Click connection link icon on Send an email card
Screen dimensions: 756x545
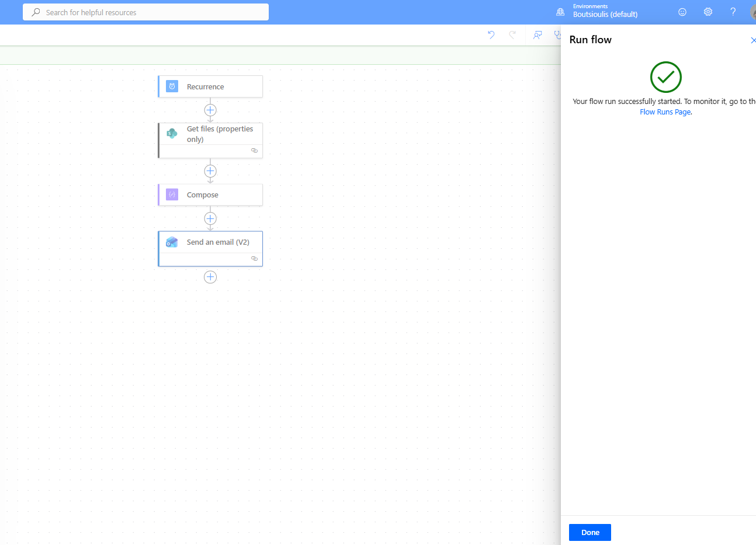pos(254,258)
